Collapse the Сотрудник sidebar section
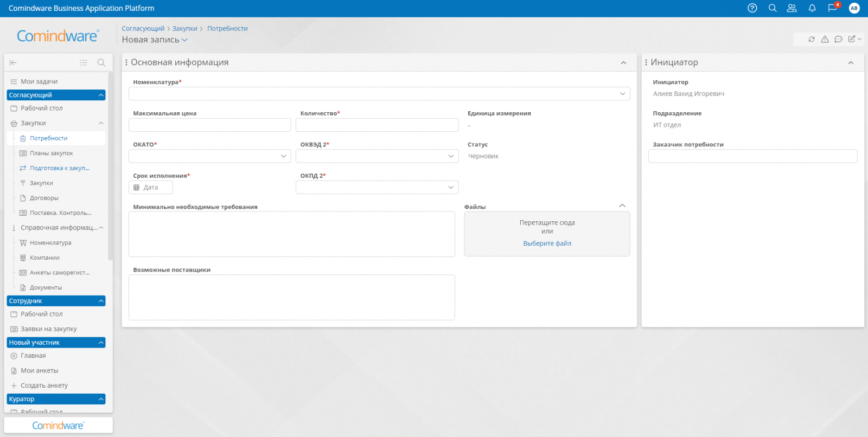Screen dimensions: 868x437 (101, 301)
